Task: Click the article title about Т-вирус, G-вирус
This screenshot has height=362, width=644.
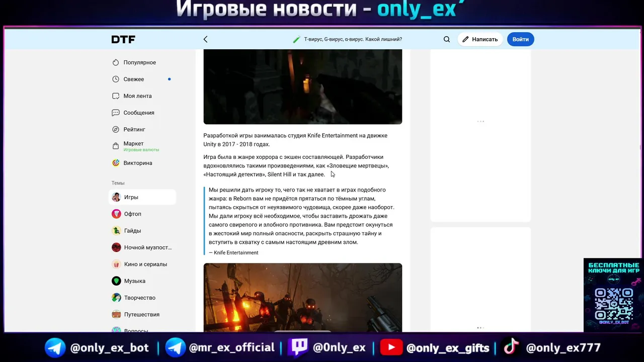Action: pyautogui.click(x=353, y=39)
